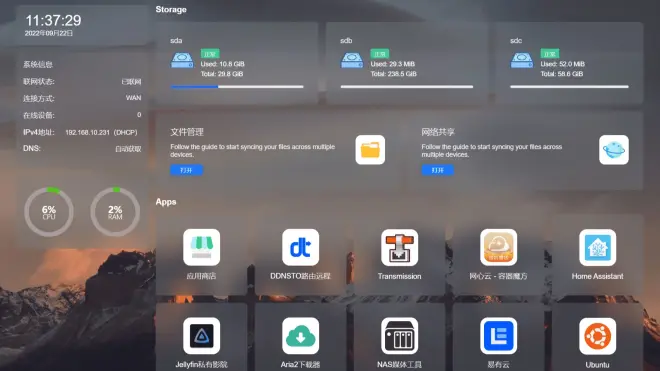Click the 文件管理 card title
Screen dimensions: 660x371
click(x=187, y=132)
